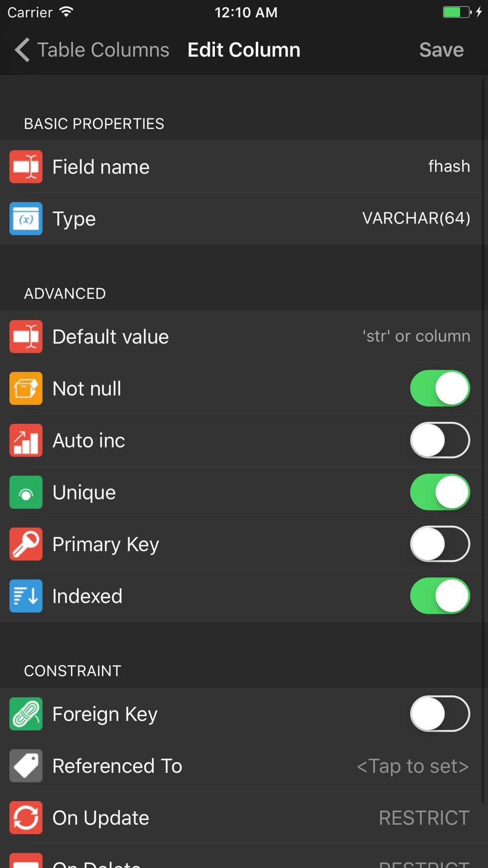Tap the Auto inc chart icon
The height and width of the screenshot is (868, 488).
(26, 440)
